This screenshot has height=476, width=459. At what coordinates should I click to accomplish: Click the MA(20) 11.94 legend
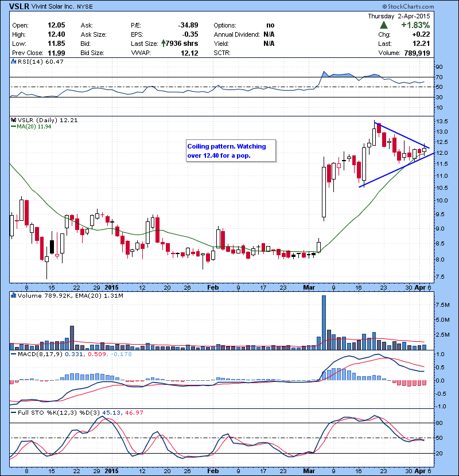tap(34, 127)
